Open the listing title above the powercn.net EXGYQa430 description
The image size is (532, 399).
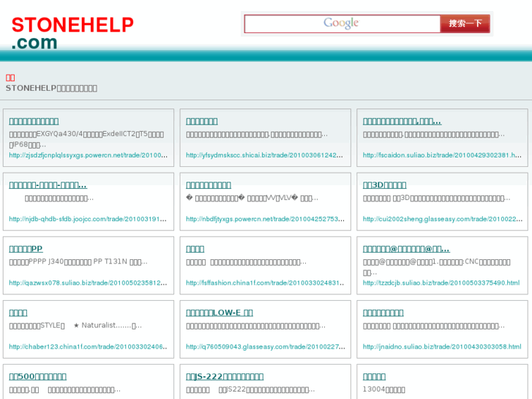(34, 122)
